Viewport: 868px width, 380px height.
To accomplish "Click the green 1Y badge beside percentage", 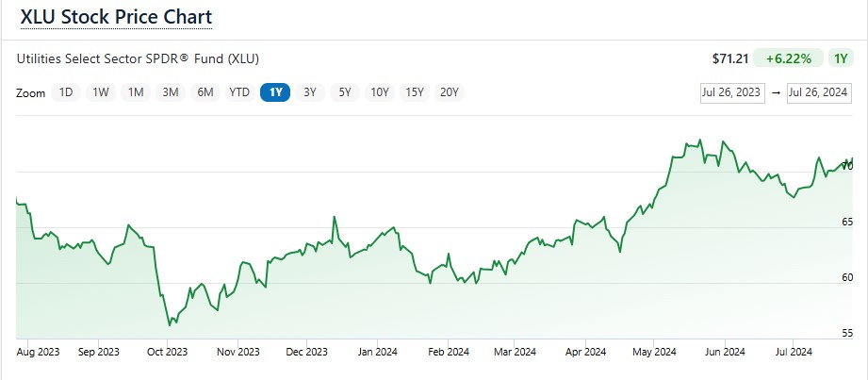I will (840, 58).
